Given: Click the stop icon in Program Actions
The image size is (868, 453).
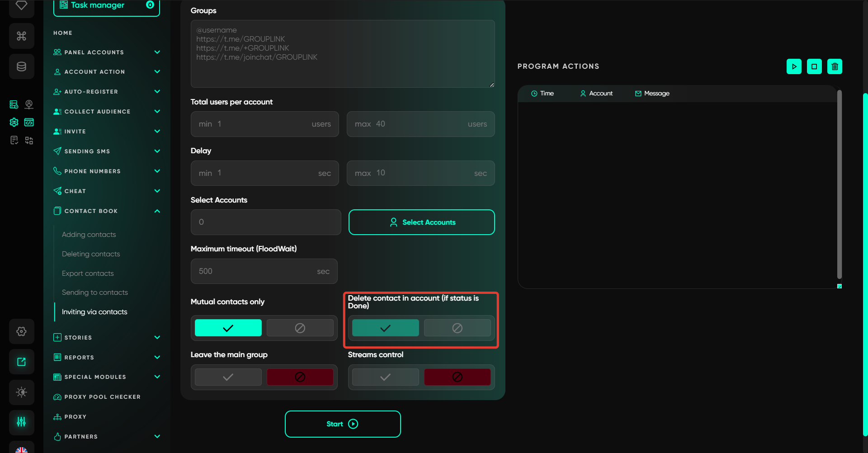Looking at the screenshot, I should click(814, 66).
